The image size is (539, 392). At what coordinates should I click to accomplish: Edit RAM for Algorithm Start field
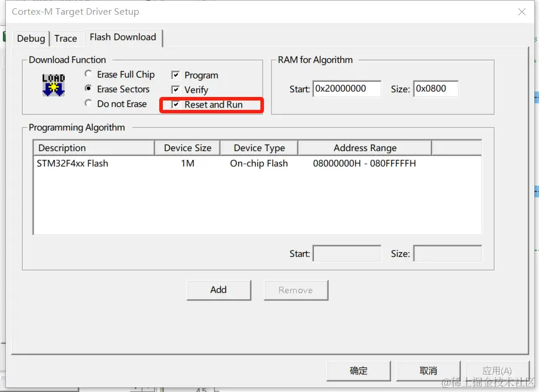347,89
